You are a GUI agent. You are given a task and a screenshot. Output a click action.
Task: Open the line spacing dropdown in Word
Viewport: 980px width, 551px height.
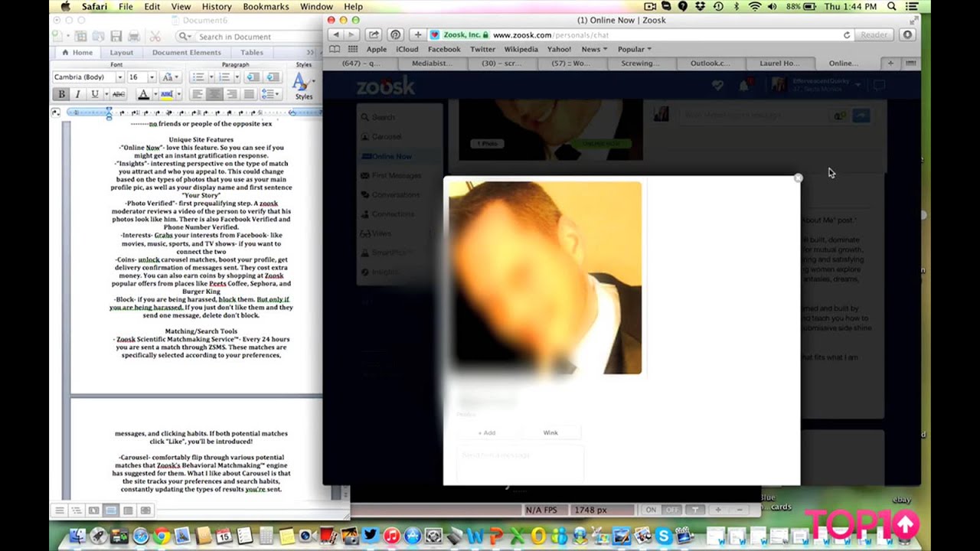coord(269,94)
